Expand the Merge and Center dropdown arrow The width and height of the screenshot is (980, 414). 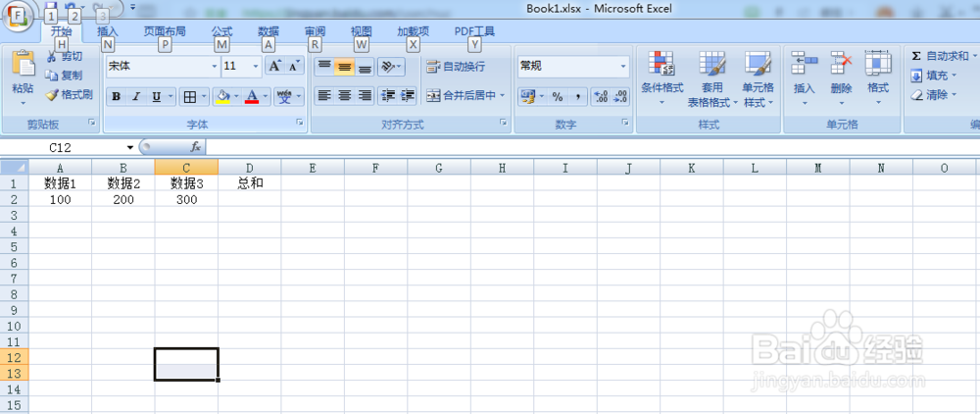(503, 96)
